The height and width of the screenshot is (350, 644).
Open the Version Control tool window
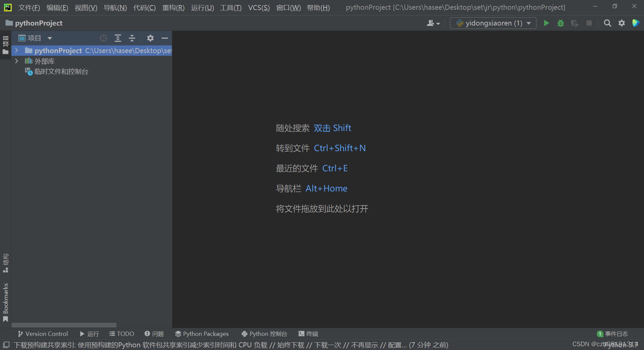[43, 334]
